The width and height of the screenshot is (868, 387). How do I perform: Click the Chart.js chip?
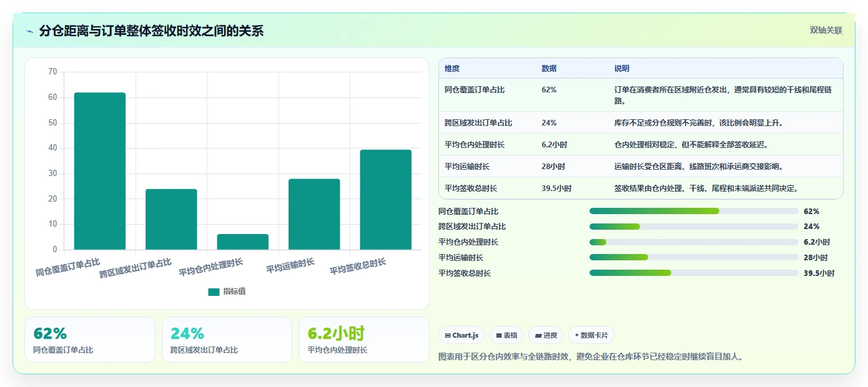point(461,335)
